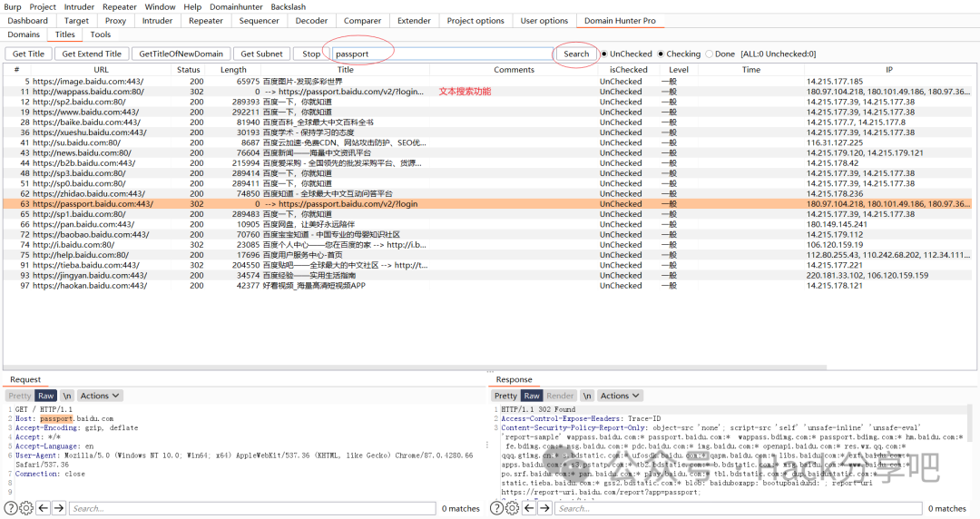Switch Response view to Pretty
The width and height of the screenshot is (980, 519).
coord(505,396)
